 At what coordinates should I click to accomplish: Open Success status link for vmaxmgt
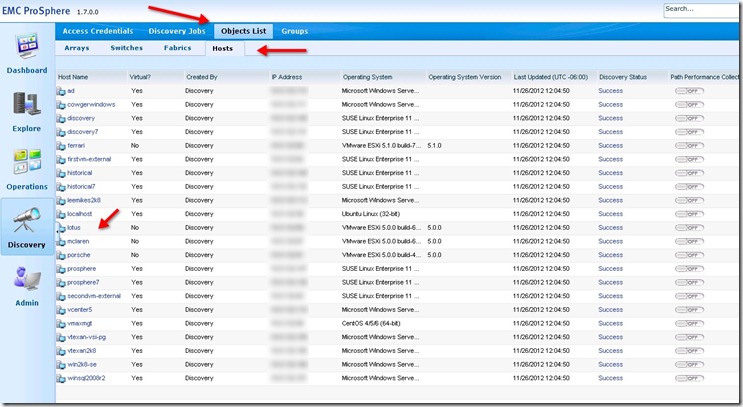610,324
